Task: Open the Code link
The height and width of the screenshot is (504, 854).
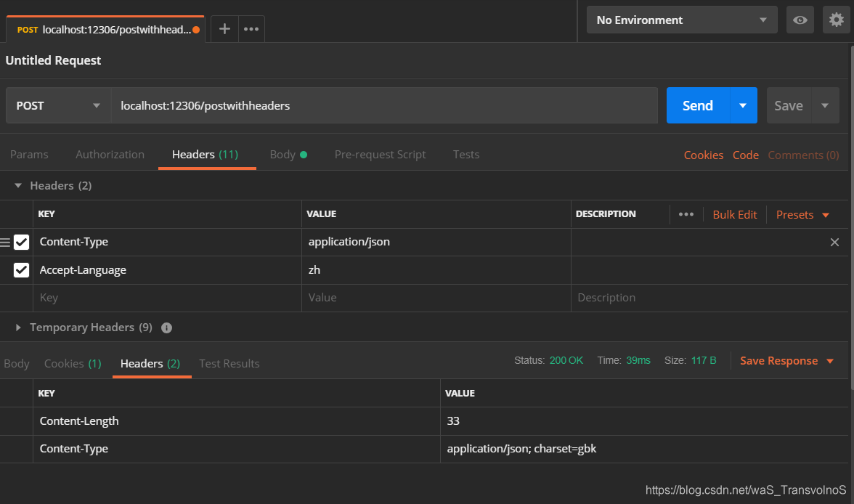Action: 746,155
